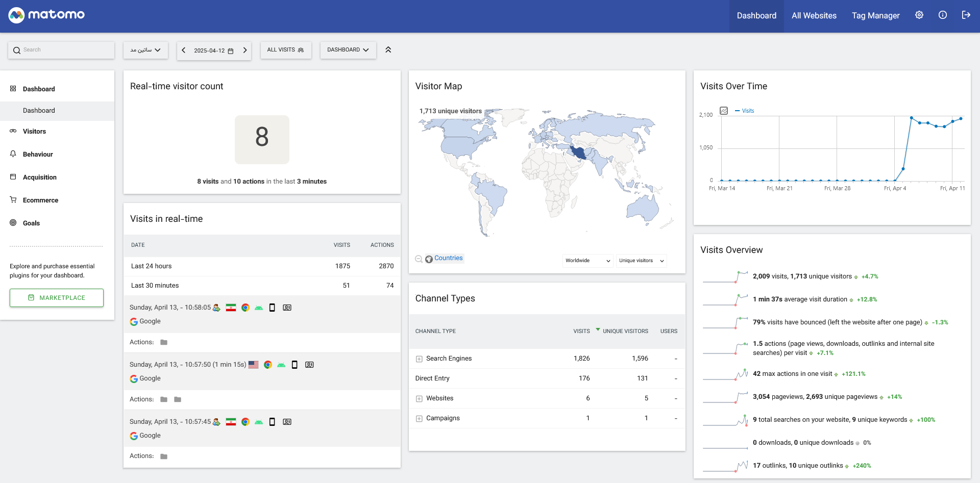
Task: Click the Android icon on the 10:58:05 visit
Action: [x=259, y=308]
